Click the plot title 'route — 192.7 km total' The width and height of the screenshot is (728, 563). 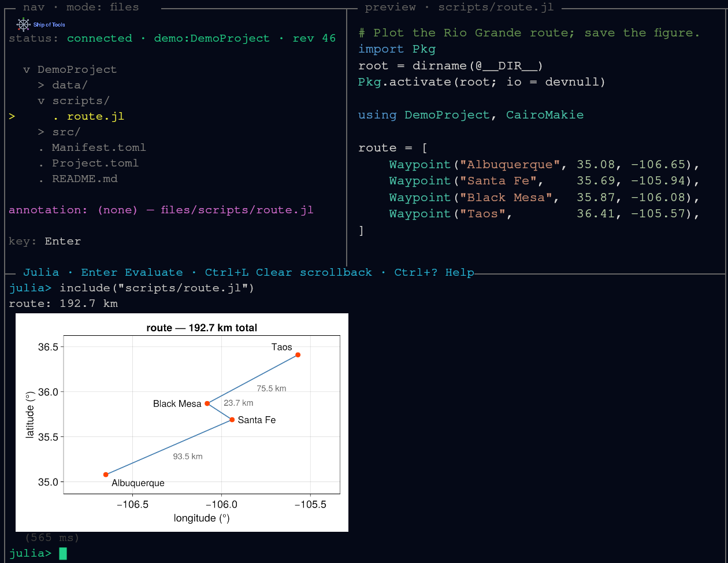(x=202, y=328)
